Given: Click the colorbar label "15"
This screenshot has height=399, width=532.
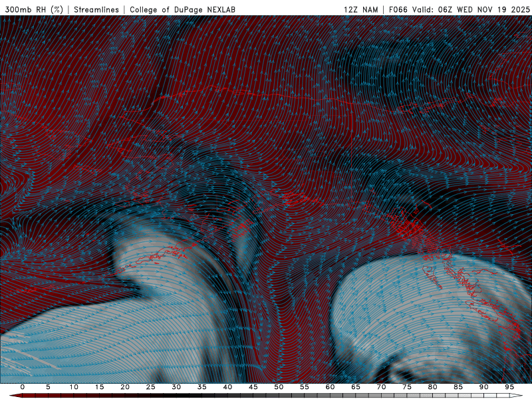Looking at the screenshot, I should [x=99, y=387].
